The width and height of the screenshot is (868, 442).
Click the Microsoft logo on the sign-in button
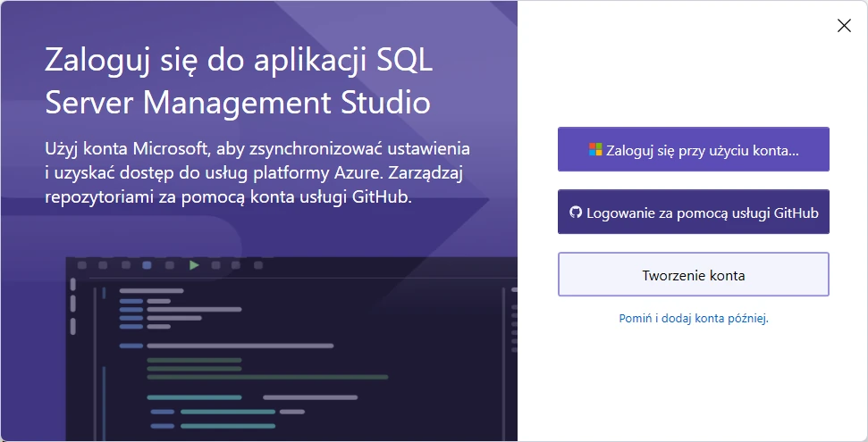[595, 149]
